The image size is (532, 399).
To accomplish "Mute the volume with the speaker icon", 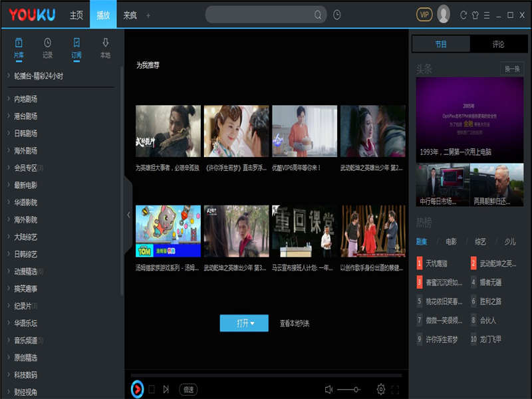I will [329, 389].
